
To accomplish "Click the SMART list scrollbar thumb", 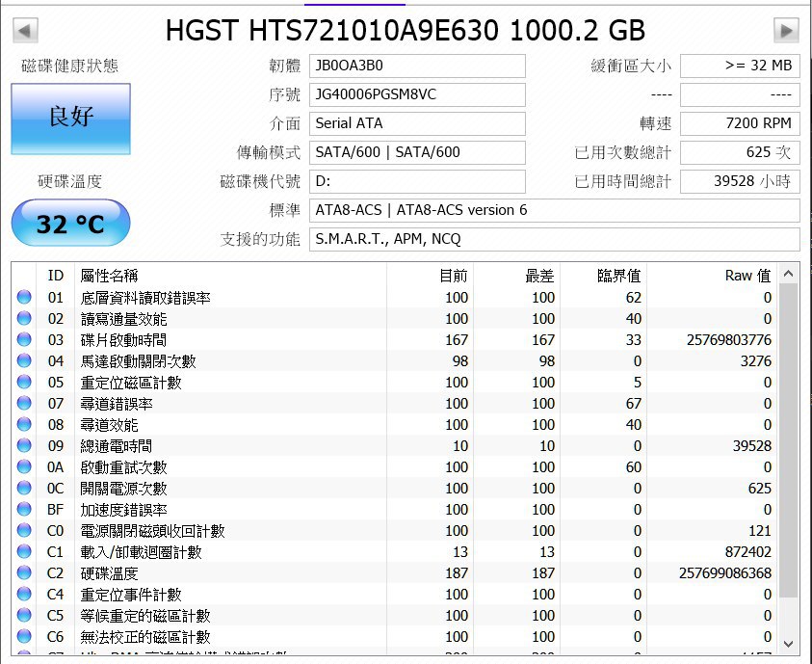I will pos(788,440).
